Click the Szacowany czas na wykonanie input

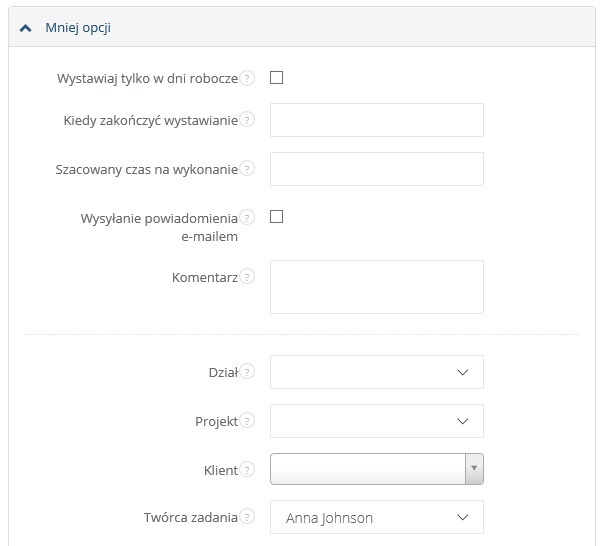pyautogui.click(x=377, y=169)
